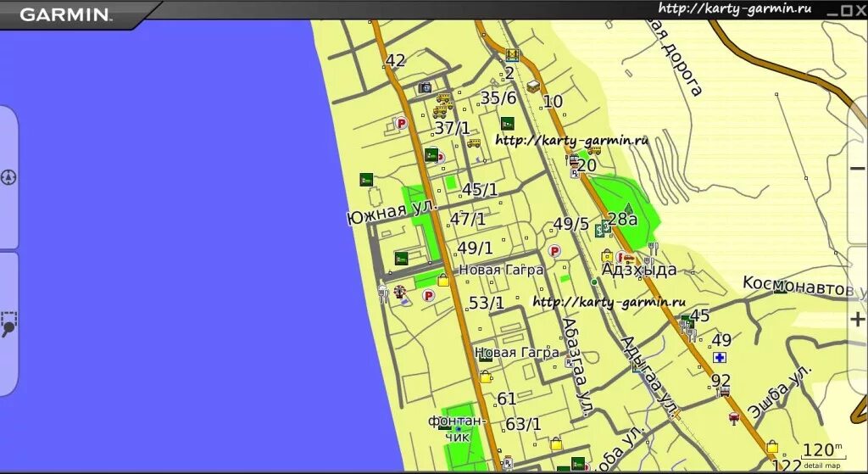
Task: Click house number 10
Action: (x=553, y=102)
